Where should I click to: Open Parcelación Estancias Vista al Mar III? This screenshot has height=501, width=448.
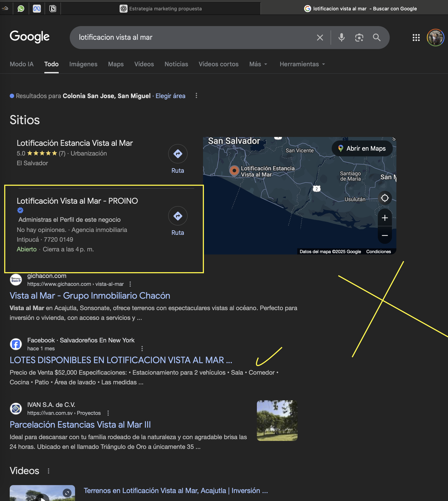click(x=80, y=425)
